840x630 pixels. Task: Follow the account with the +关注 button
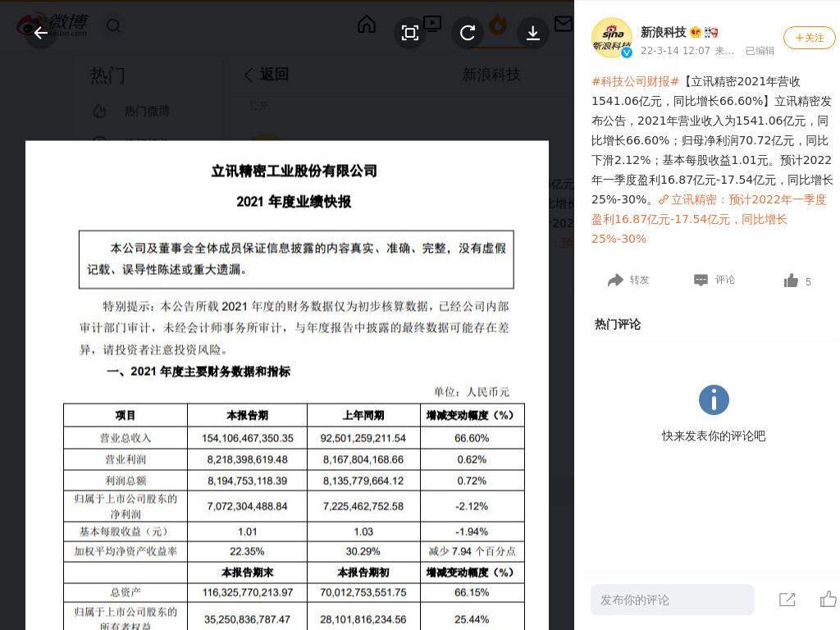[x=810, y=38]
